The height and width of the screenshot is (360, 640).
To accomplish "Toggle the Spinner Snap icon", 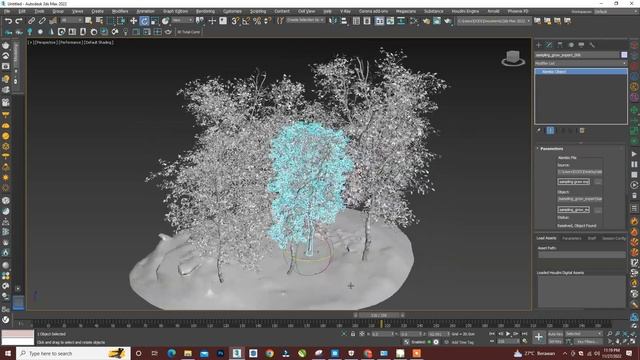I will click(267, 20).
